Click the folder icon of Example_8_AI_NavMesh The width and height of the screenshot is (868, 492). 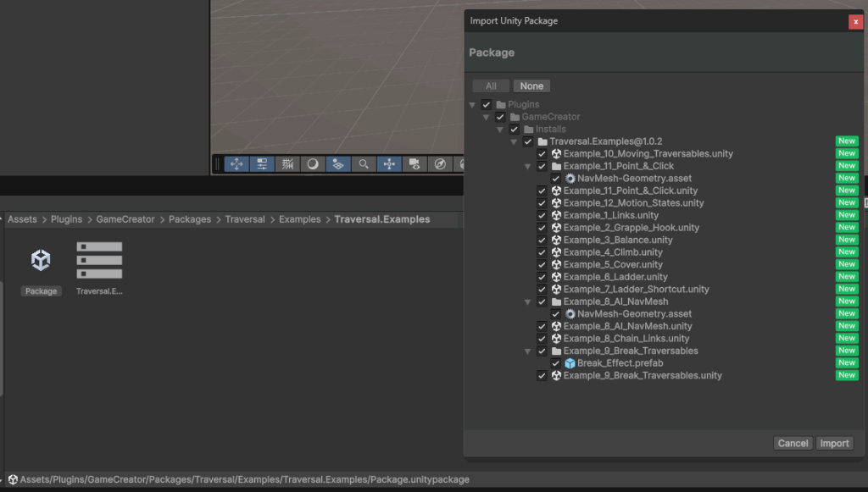556,301
